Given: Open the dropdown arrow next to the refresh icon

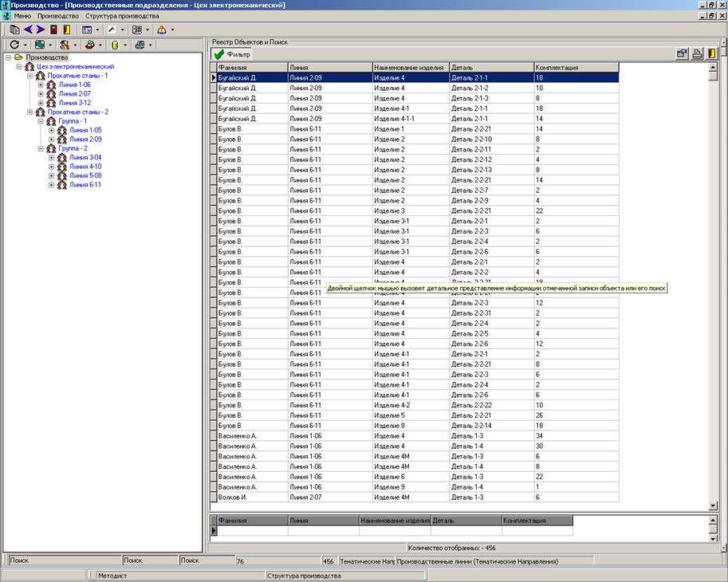Looking at the screenshot, I should tap(25, 45).
